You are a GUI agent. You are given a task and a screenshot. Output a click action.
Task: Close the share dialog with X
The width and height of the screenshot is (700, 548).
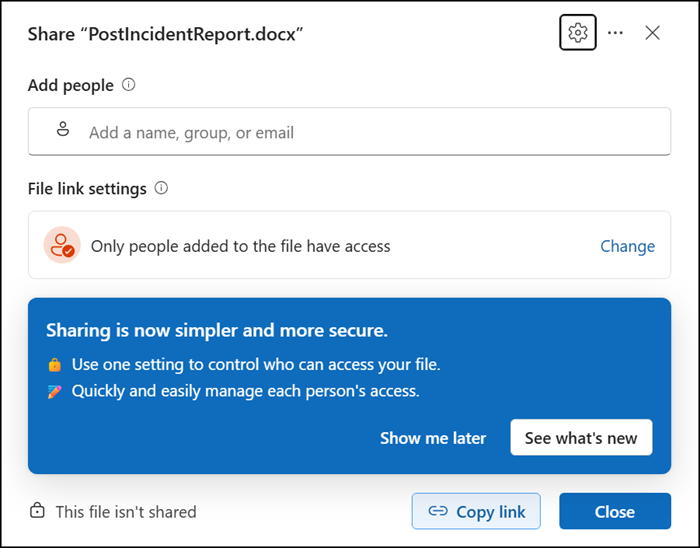pyautogui.click(x=652, y=33)
